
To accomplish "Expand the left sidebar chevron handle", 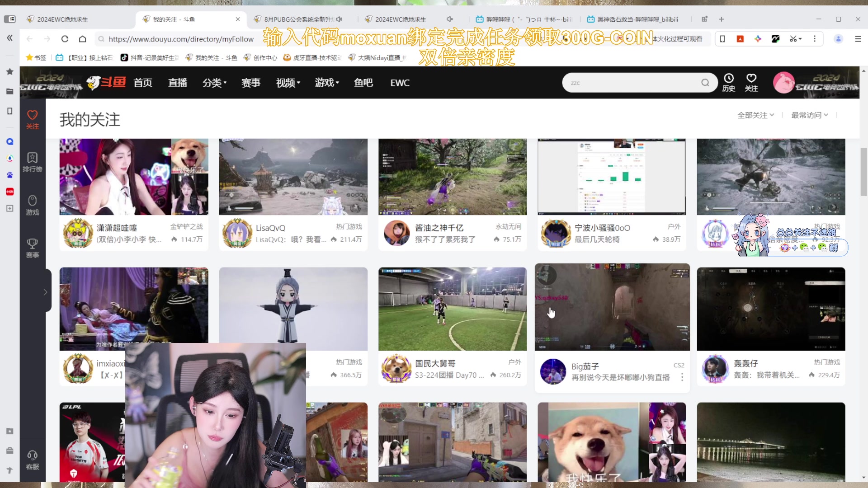I will click(46, 292).
